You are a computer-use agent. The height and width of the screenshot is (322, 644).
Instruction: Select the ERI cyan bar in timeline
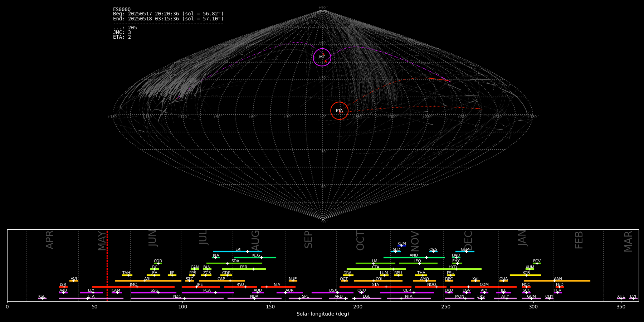pos(238,252)
